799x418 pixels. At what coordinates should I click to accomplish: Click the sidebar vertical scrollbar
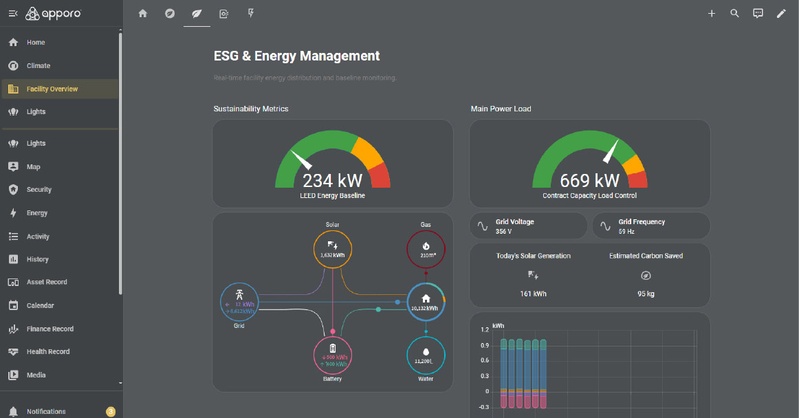click(120, 163)
